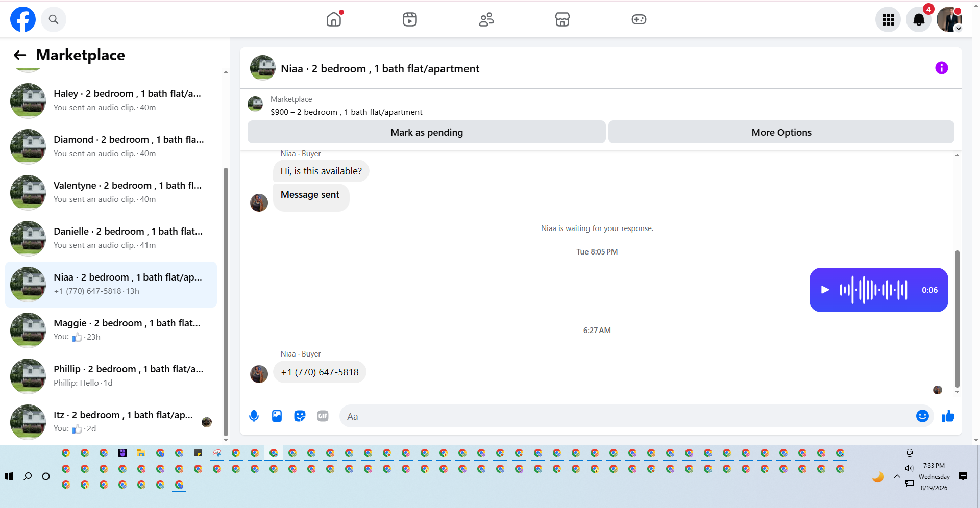Screen dimensions: 980x508
Task: Open the listing thumbnail in the chat header
Action: click(x=262, y=68)
